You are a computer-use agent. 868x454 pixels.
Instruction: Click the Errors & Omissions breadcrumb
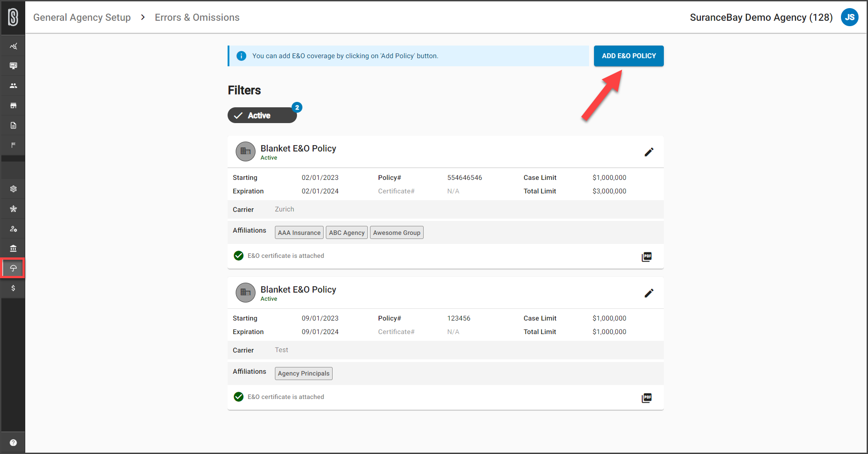197,17
